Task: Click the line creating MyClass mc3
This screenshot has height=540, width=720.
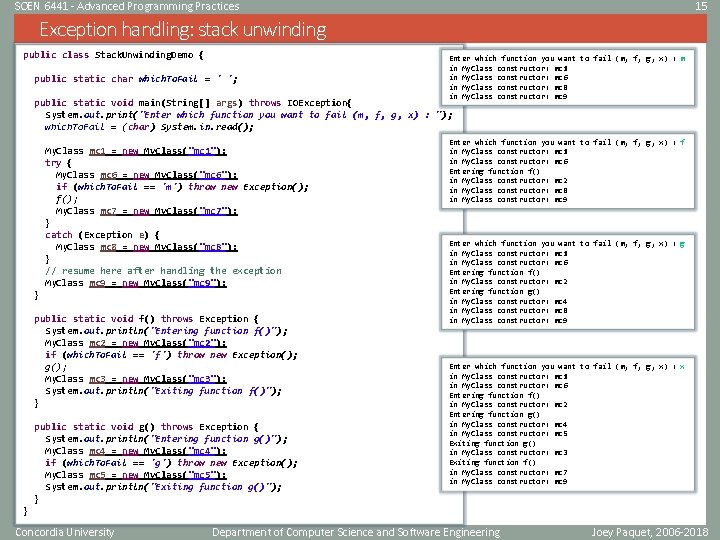Action: point(135,379)
